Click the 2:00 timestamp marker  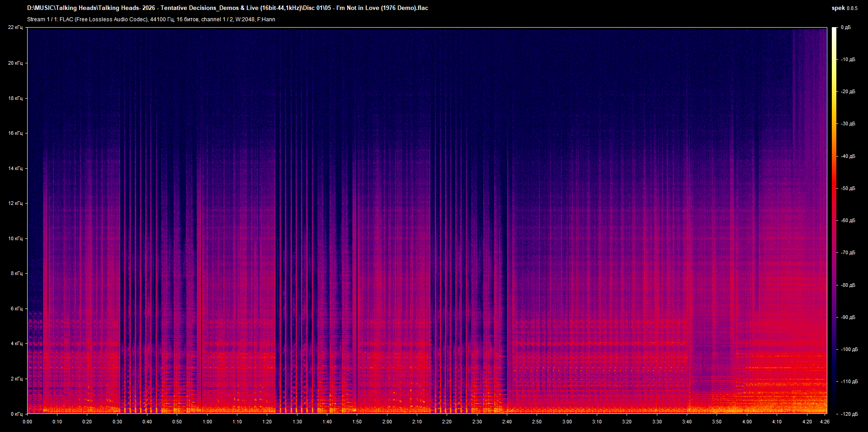tap(387, 421)
